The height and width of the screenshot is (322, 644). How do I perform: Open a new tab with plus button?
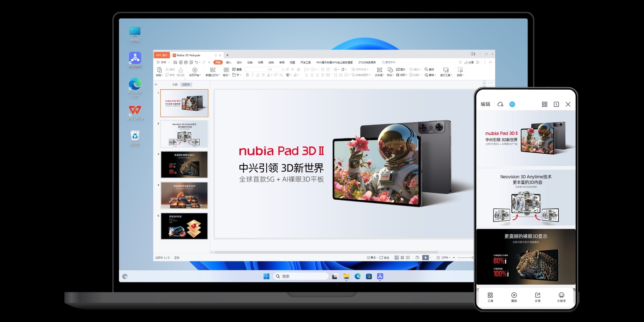click(227, 55)
